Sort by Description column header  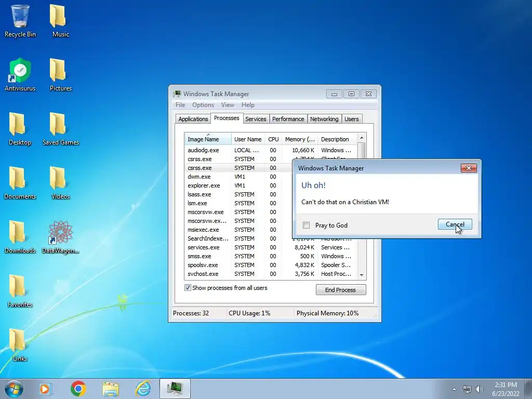click(337, 139)
